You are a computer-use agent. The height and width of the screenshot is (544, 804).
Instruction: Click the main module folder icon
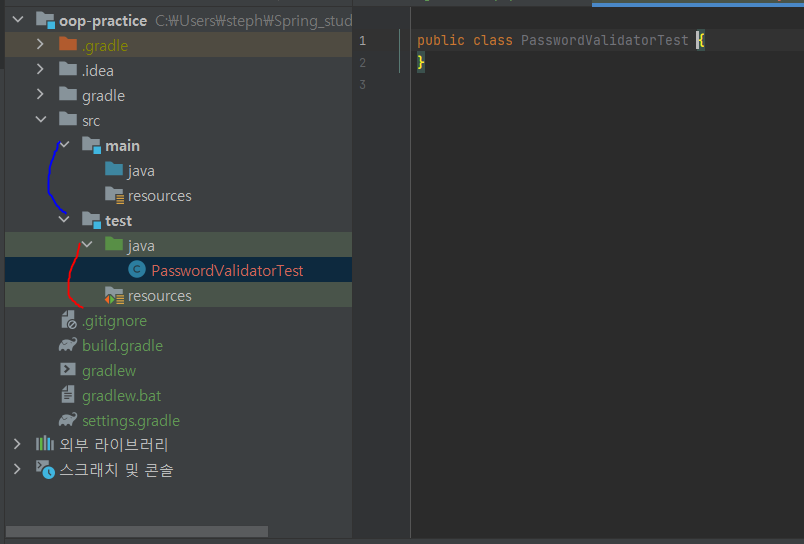coord(91,145)
